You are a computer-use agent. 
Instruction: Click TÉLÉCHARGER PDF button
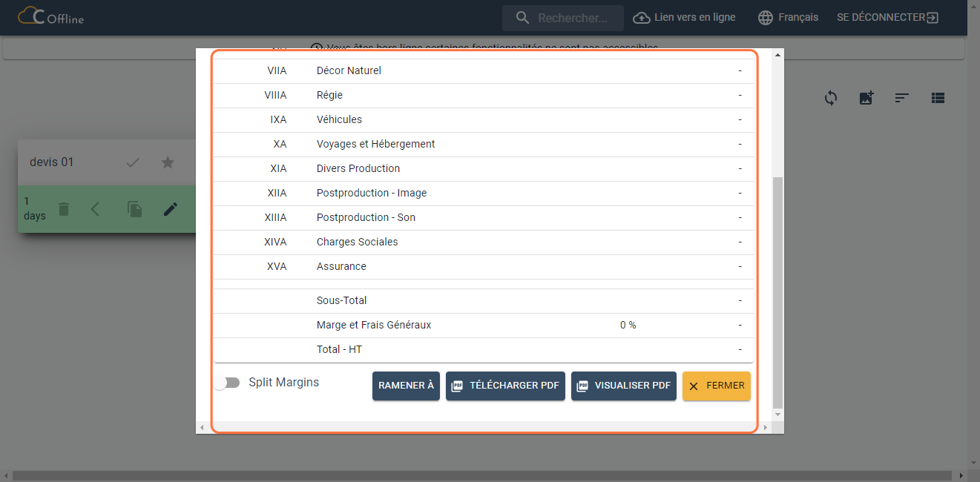pos(505,386)
